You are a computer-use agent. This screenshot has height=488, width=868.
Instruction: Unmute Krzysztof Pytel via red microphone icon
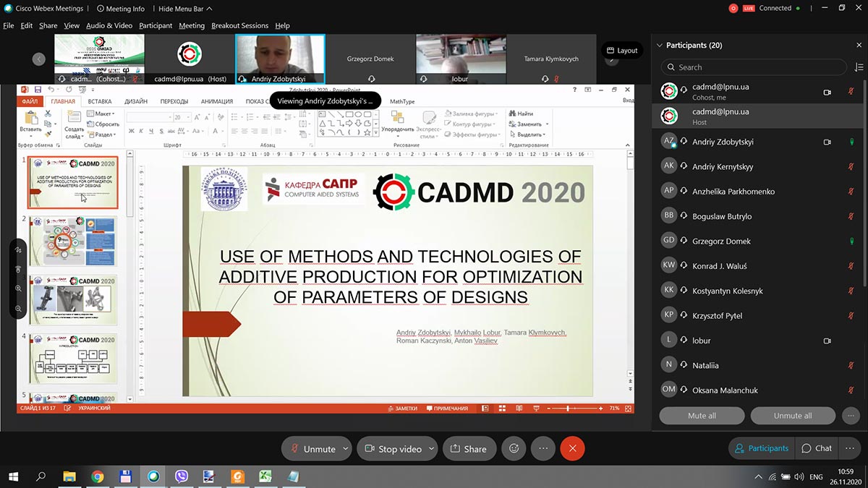point(851,315)
